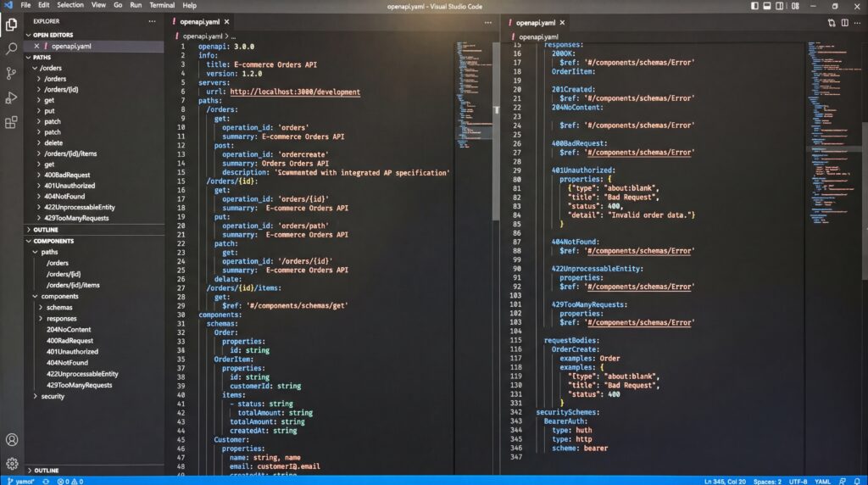
Task: Open the Terminal menu
Action: click(x=162, y=5)
